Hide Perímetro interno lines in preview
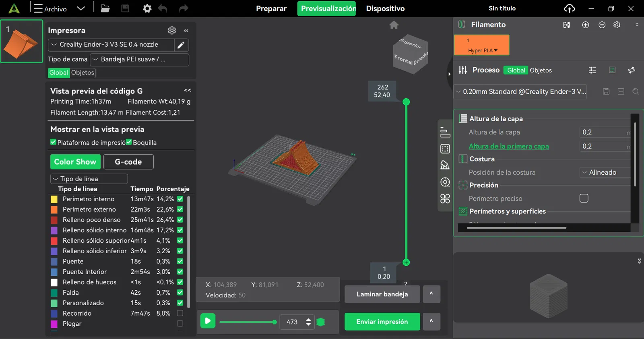Viewport: 644px width, 339px height. [x=180, y=199]
